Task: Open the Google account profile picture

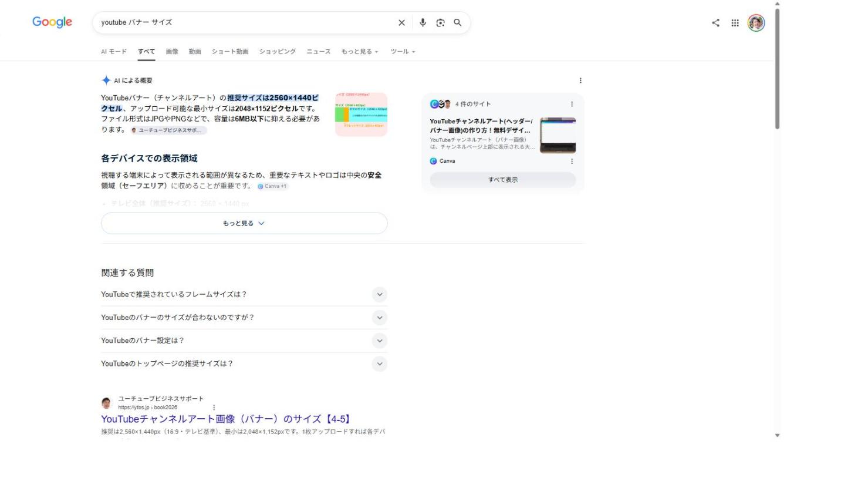Action: pyautogui.click(x=756, y=23)
